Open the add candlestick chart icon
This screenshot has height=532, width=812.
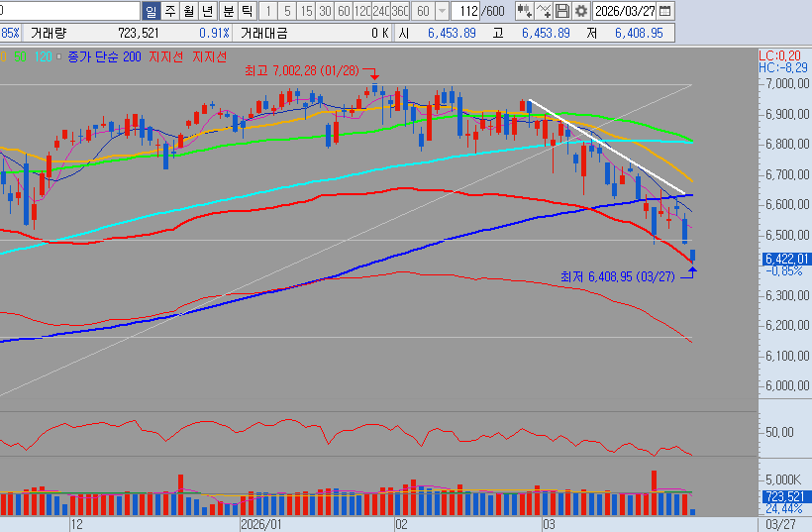(524, 11)
